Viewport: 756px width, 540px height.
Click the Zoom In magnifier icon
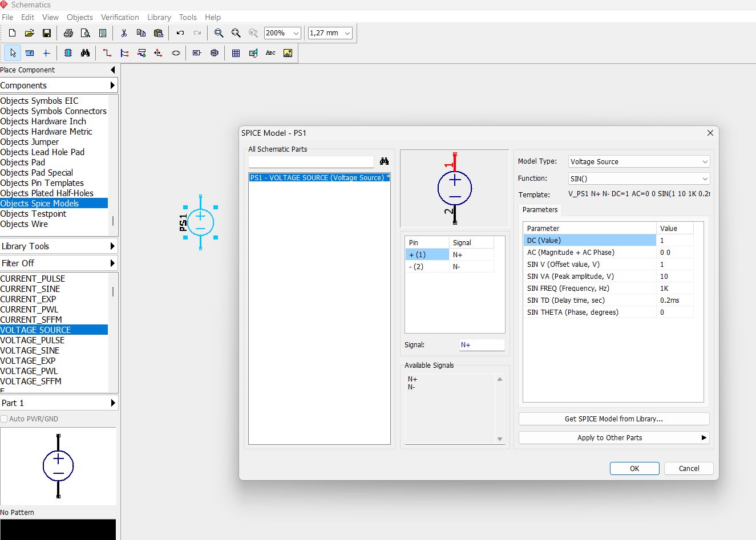tap(219, 33)
